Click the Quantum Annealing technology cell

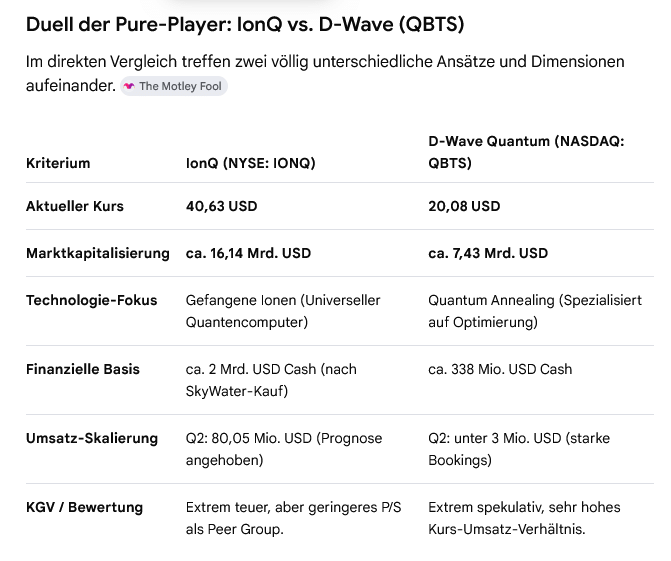click(534, 311)
